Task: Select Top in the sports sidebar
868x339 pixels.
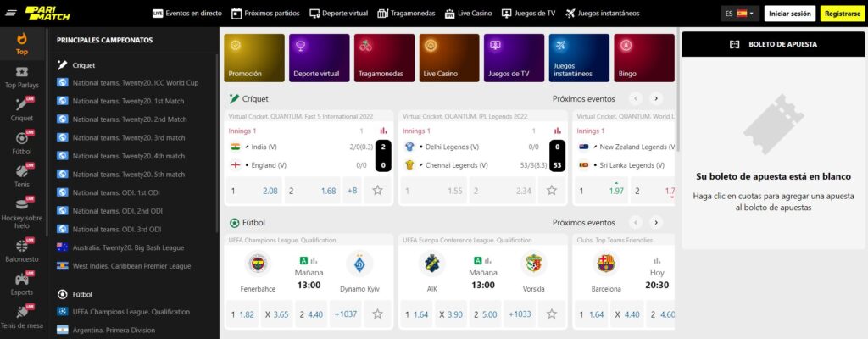Action: pos(22,44)
